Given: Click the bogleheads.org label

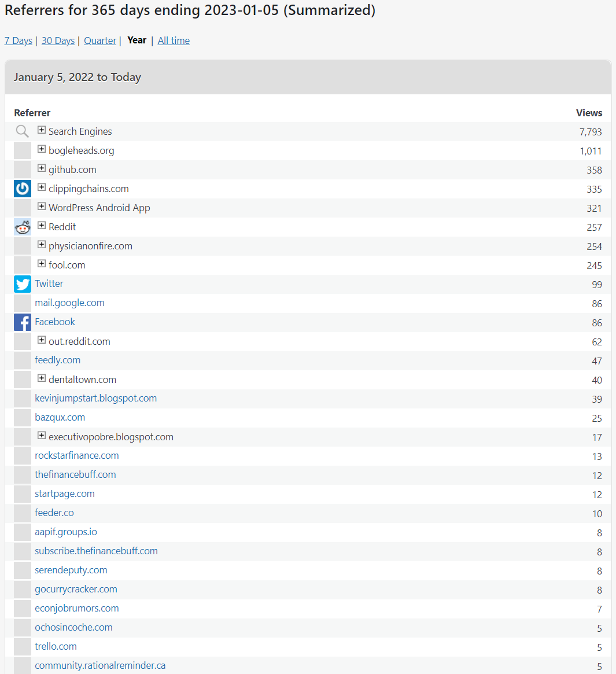Looking at the screenshot, I should tap(81, 151).
